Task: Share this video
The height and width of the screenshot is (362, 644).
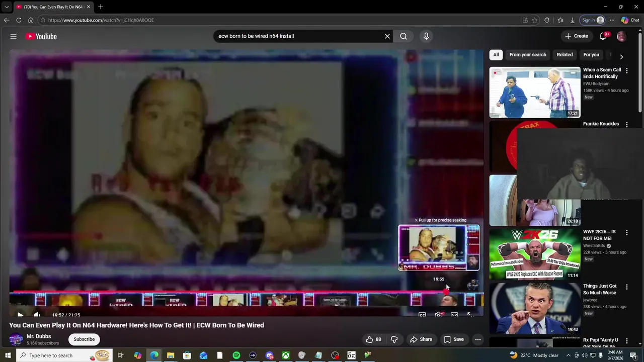Action: tap(421, 339)
